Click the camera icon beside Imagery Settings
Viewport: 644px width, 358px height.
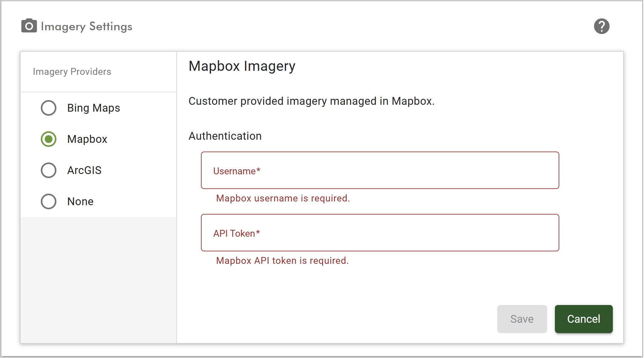[x=29, y=26]
